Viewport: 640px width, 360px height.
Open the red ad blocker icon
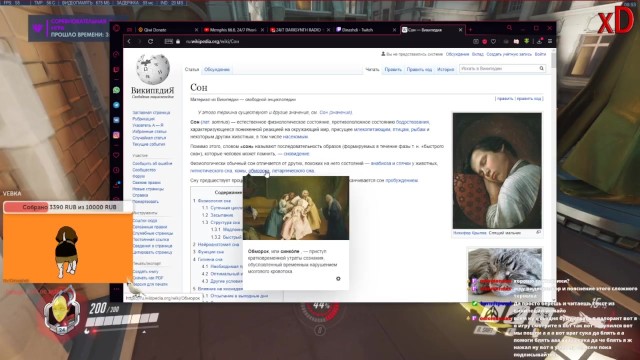484,42
